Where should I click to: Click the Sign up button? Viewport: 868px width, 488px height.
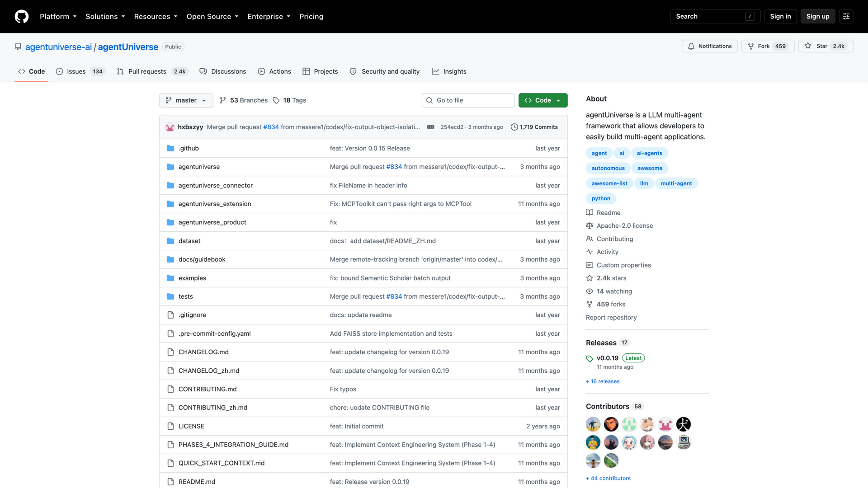coord(817,16)
